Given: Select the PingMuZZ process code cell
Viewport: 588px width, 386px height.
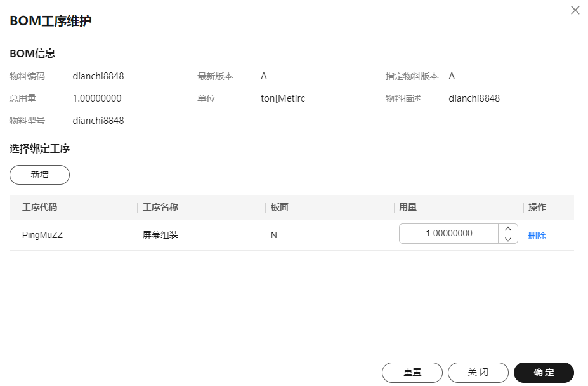Looking at the screenshot, I should [x=42, y=235].
